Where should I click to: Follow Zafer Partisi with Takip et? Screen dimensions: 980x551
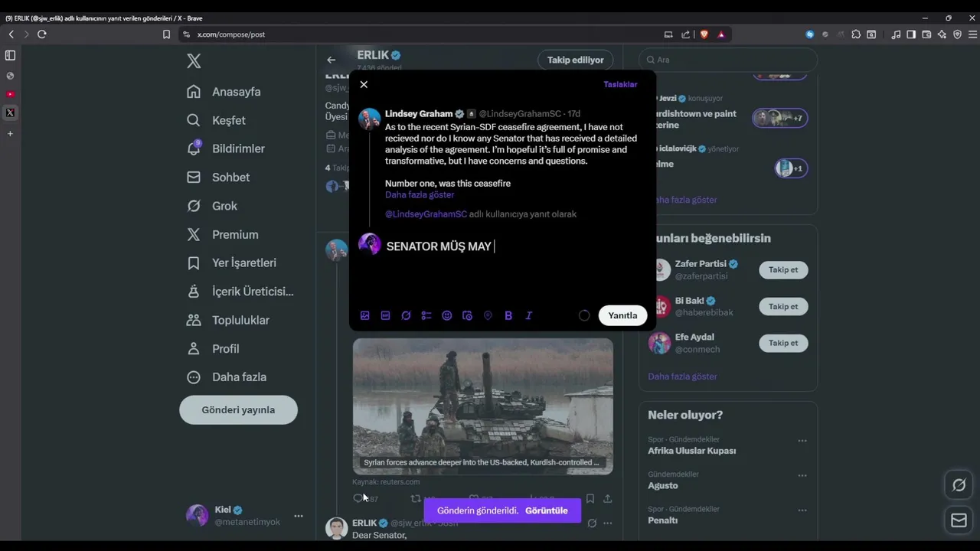click(783, 270)
